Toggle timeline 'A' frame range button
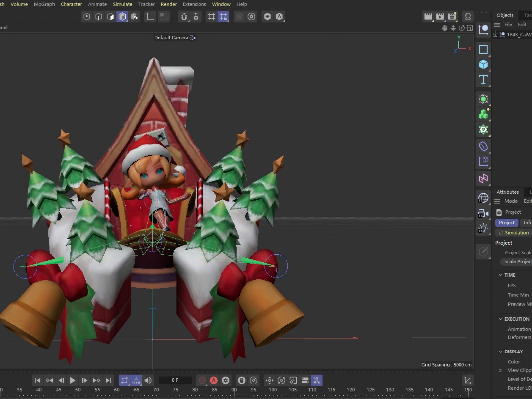The image size is (532, 399). 136,380
